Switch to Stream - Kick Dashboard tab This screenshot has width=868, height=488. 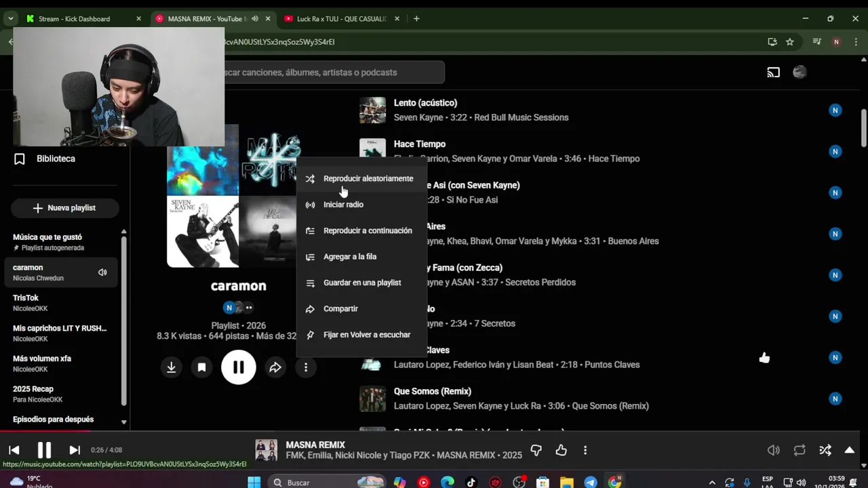coord(83,19)
